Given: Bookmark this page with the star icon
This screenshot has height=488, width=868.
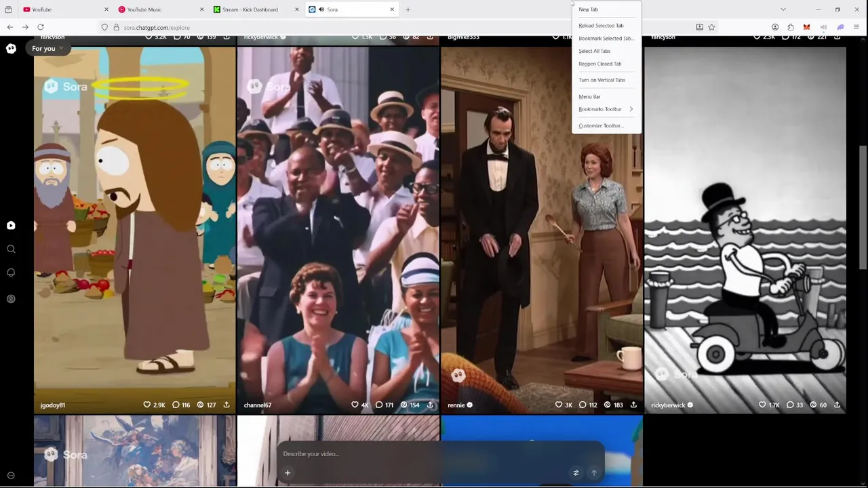Looking at the screenshot, I should [x=711, y=27].
